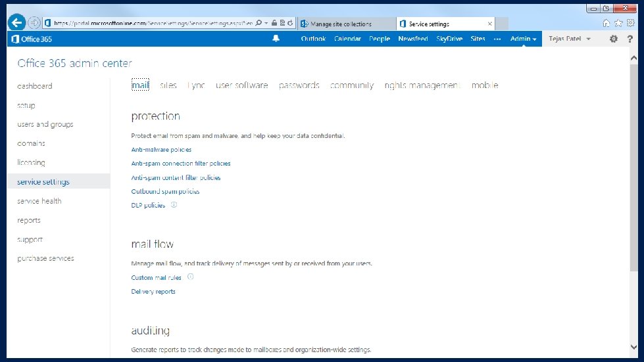
Task: Open the more navigation ellipsis menu
Action: point(497,39)
